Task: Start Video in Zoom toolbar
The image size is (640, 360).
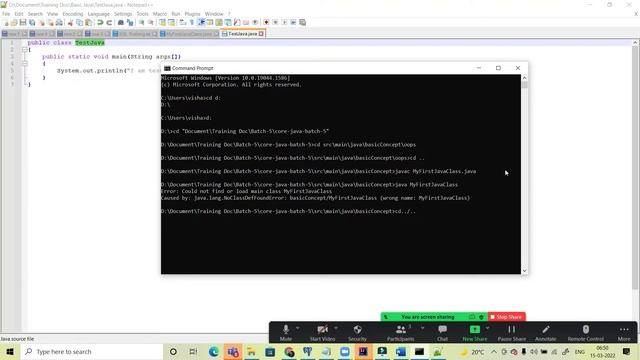Action: click(322, 333)
